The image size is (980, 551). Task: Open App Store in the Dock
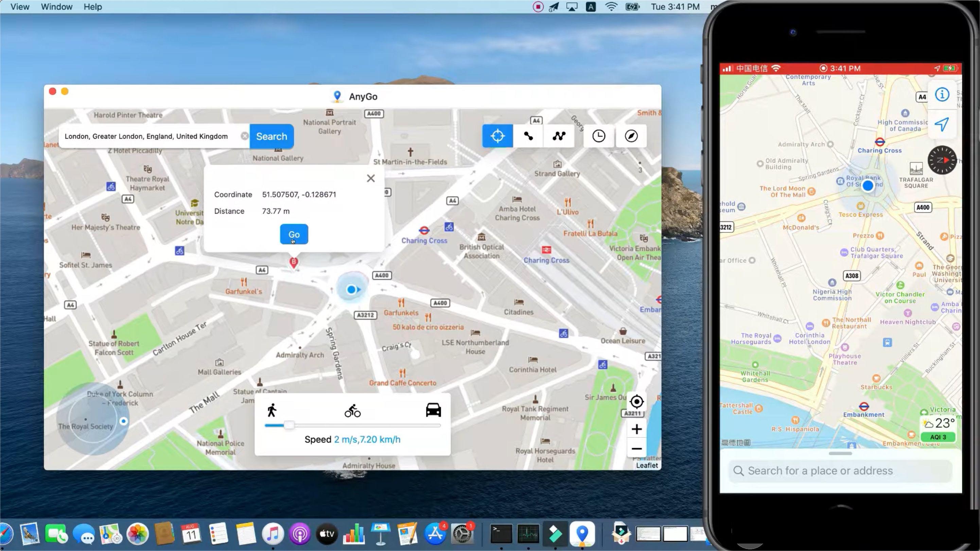coord(435,534)
